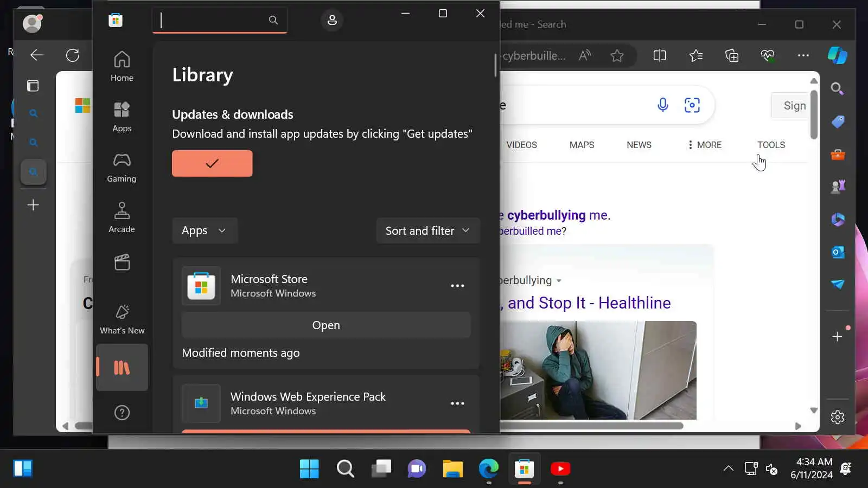Open Windows Start button on taskbar

click(x=309, y=468)
